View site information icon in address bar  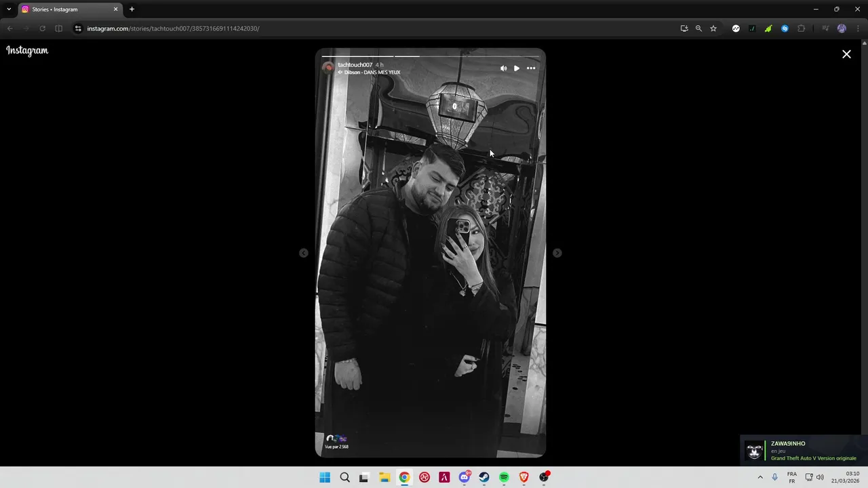(78, 28)
